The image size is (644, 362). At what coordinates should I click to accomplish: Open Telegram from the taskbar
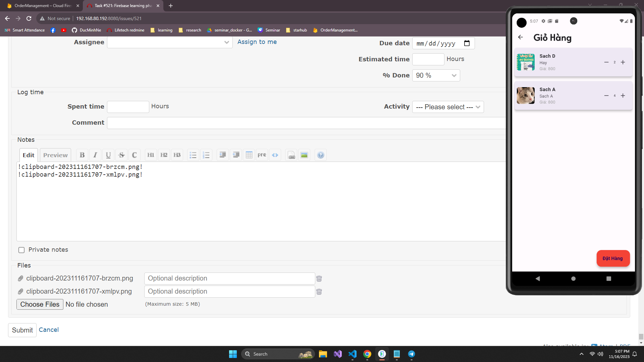point(412,354)
